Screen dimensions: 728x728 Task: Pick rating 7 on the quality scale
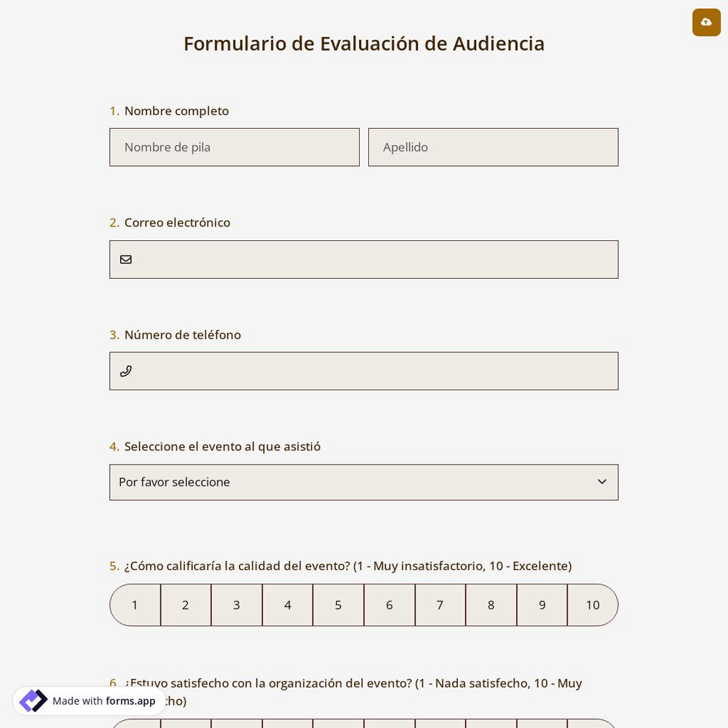pos(440,605)
